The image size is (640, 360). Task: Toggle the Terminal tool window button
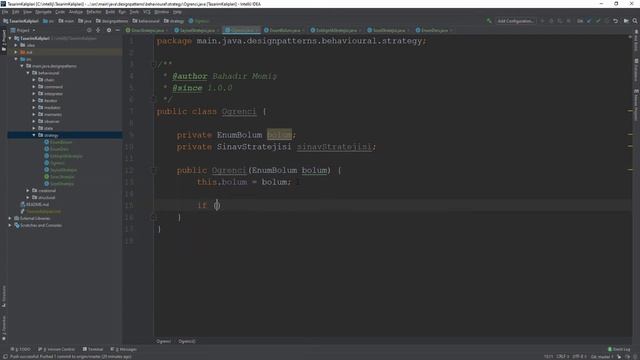click(x=93, y=349)
